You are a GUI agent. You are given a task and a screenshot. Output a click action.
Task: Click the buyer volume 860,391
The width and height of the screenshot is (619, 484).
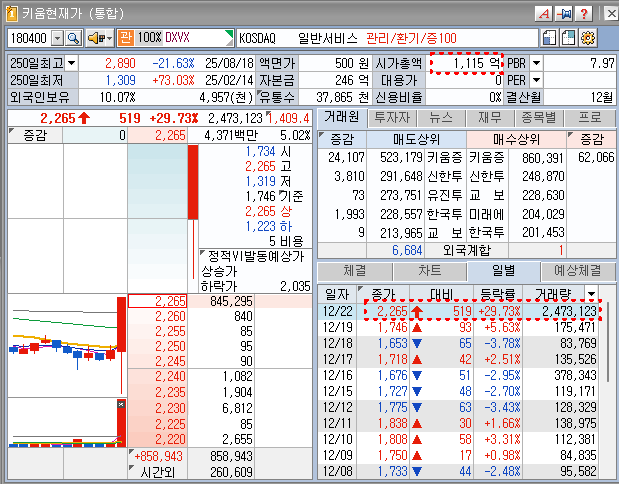(543, 158)
